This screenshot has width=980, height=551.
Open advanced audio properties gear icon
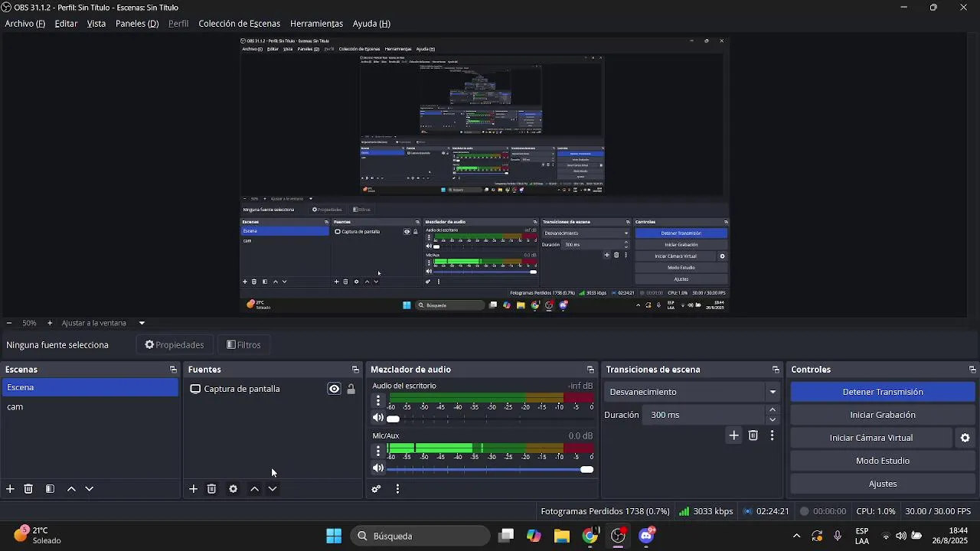click(x=377, y=489)
